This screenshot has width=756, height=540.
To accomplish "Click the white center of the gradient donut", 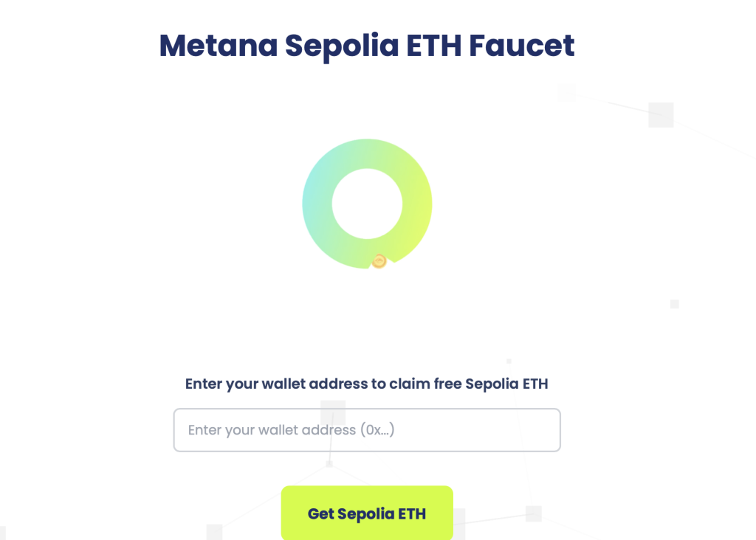I will (367, 204).
